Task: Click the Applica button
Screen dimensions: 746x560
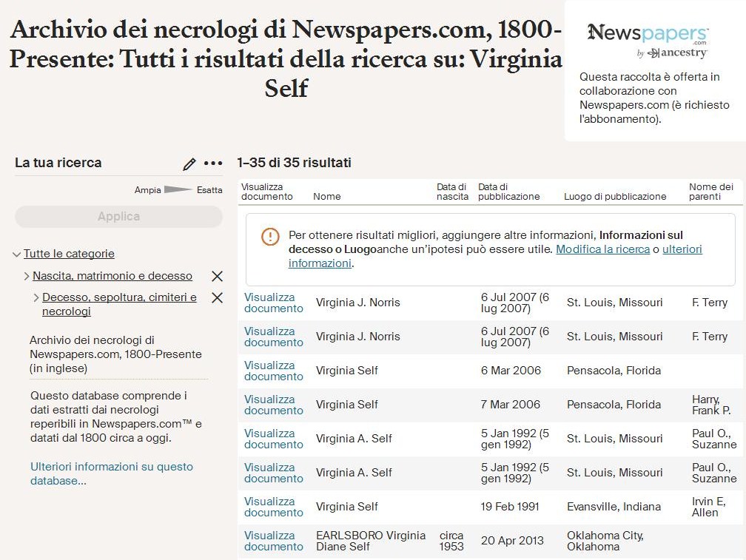Action: [118, 216]
